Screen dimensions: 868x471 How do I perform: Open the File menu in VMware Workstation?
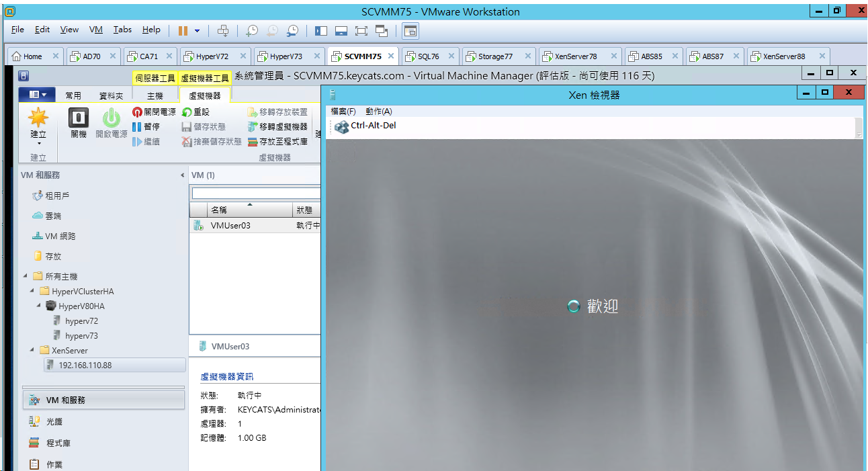click(17, 30)
